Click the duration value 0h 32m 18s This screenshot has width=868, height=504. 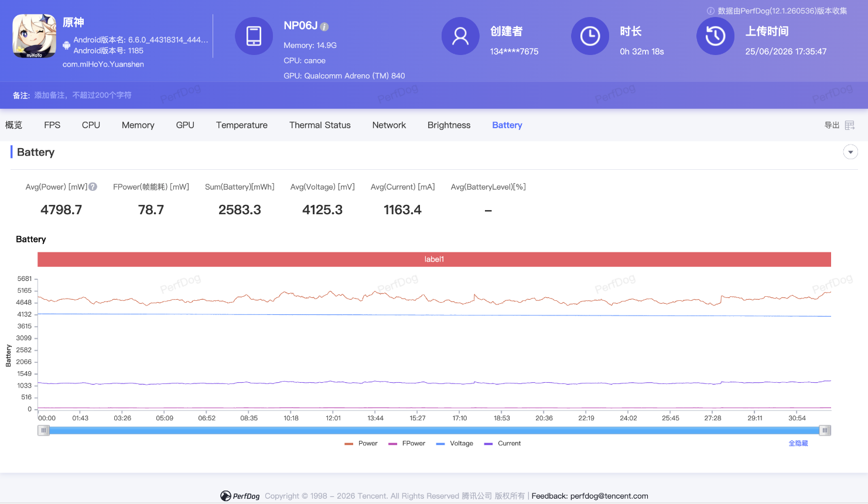642,52
